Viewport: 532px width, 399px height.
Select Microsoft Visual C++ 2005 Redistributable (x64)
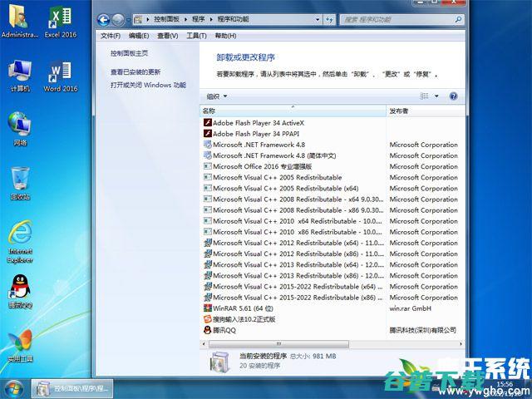[x=285, y=189]
